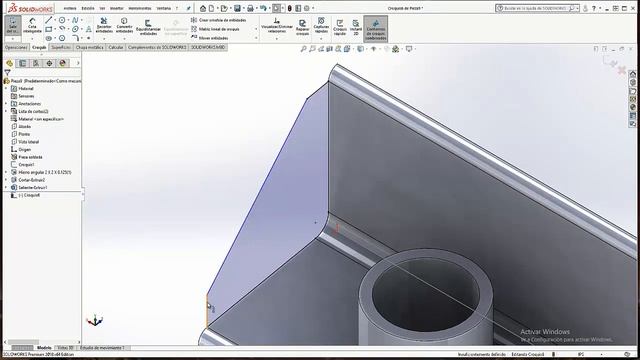Select the sketch Text tool
Screen dimensions: 640x360
89,29
